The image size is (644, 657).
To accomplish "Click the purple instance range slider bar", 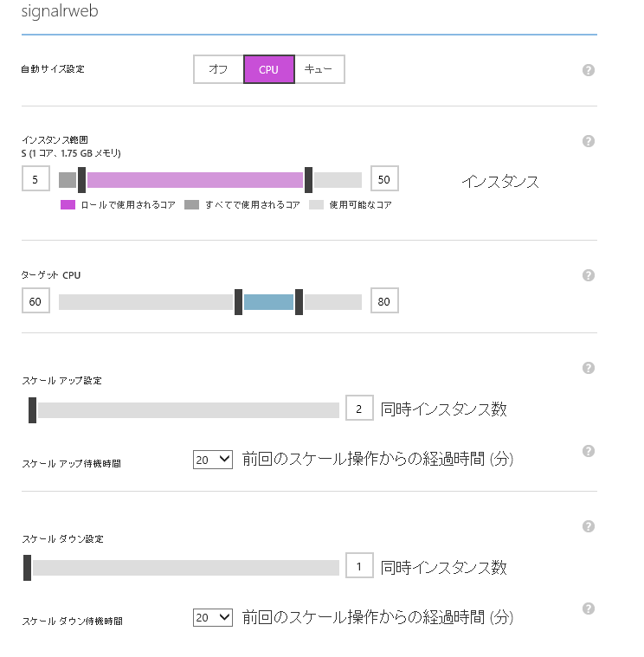I will 195,180.
